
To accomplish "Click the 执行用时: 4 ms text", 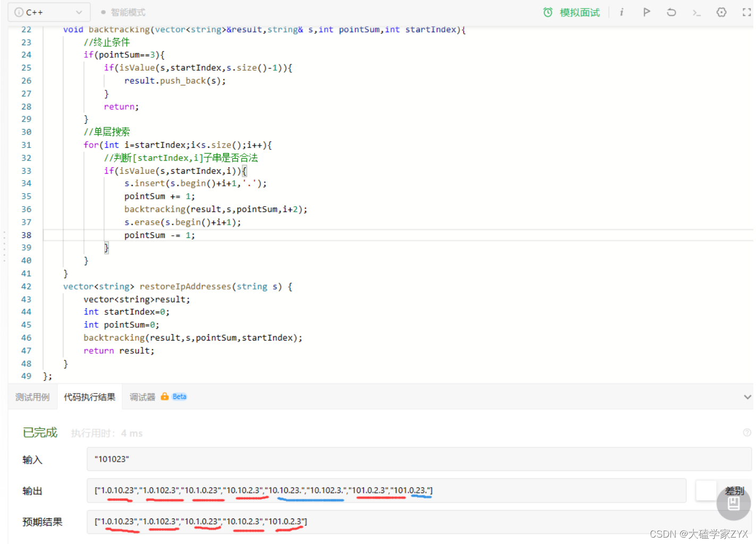I will (107, 433).
